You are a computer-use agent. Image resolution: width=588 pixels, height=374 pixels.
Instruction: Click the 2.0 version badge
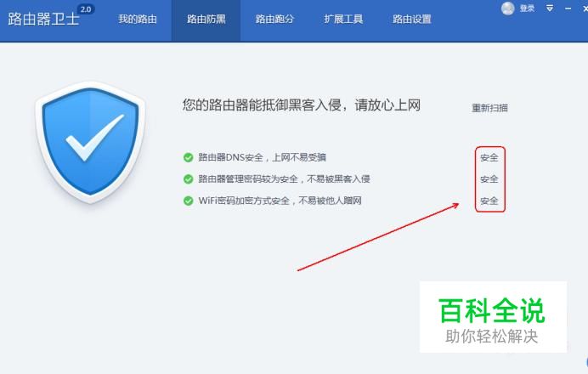point(86,9)
